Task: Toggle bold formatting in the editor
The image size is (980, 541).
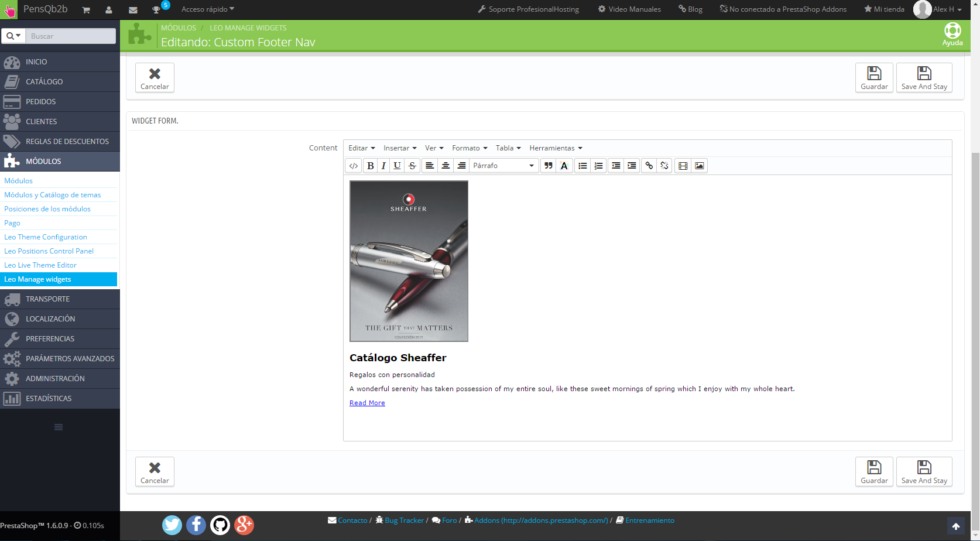Action: tap(371, 166)
